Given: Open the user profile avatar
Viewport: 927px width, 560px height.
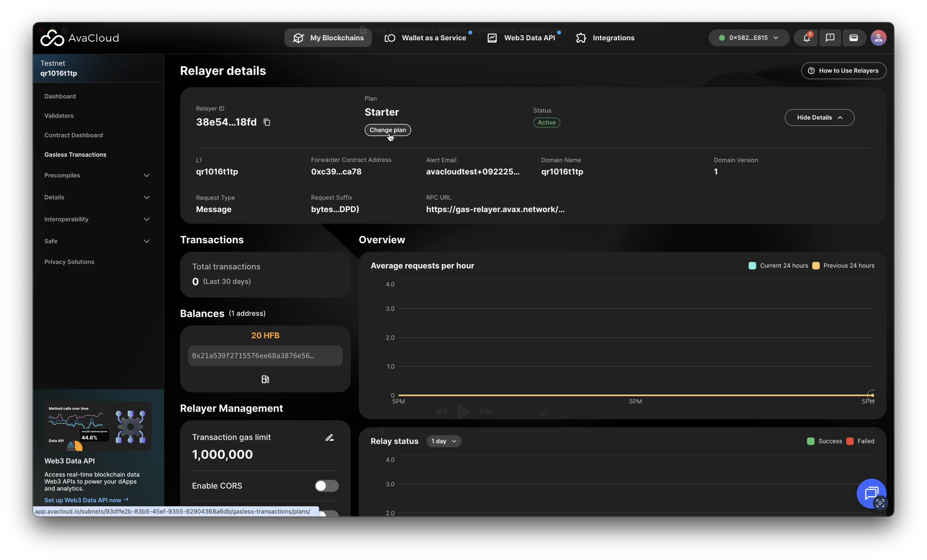Looking at the screenshot, I should click(x=878, y=38).
